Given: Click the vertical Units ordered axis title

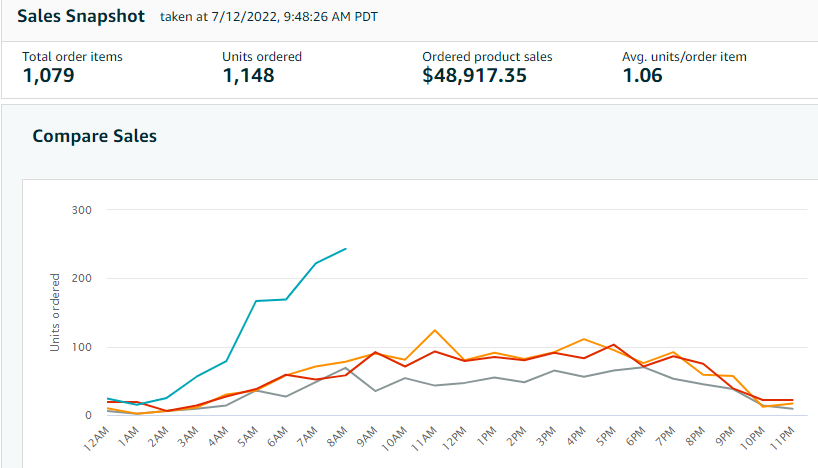Looking at the screenshot, I should (x=56, y=311).
